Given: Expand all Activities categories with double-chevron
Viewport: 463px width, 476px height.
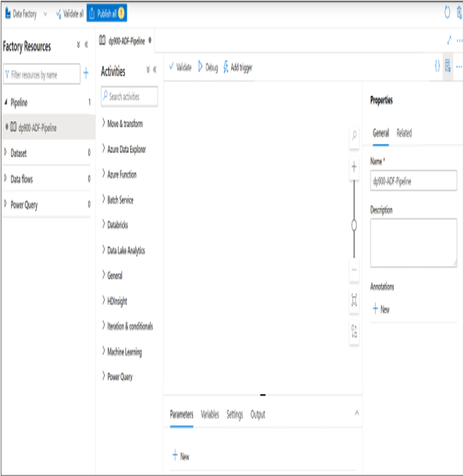Looking at the screenshot, I should click(148, 70).
